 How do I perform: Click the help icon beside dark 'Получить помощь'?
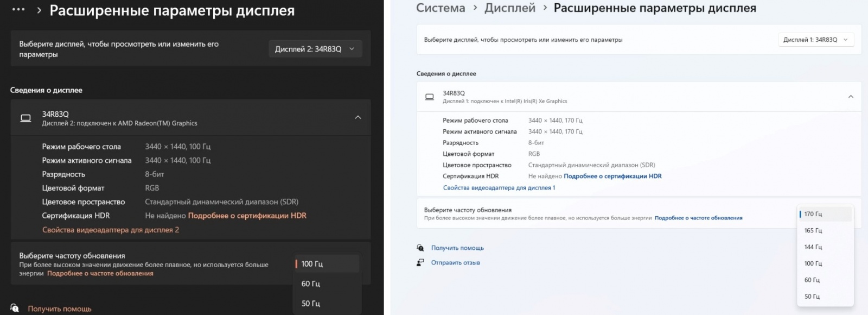coord(15,308)
